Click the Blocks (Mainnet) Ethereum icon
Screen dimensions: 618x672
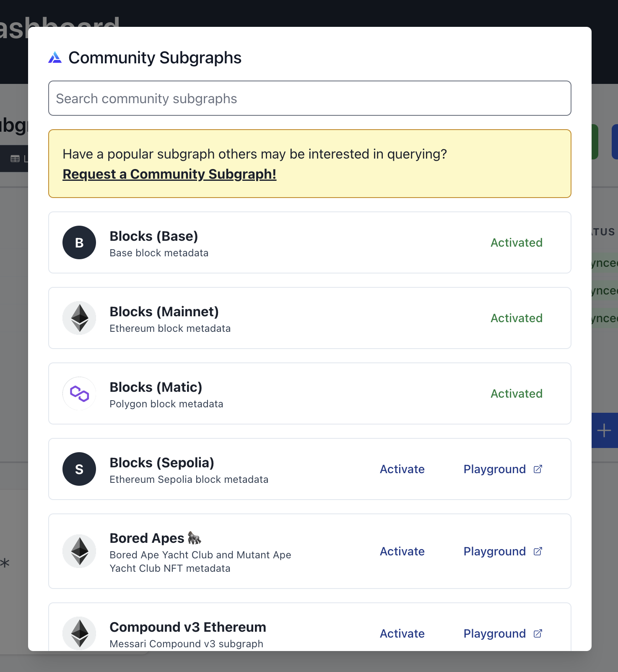coord(79,318)
